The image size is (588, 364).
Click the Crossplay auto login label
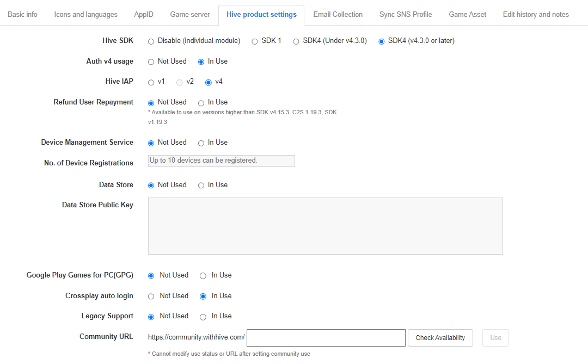tap(100, 296)
